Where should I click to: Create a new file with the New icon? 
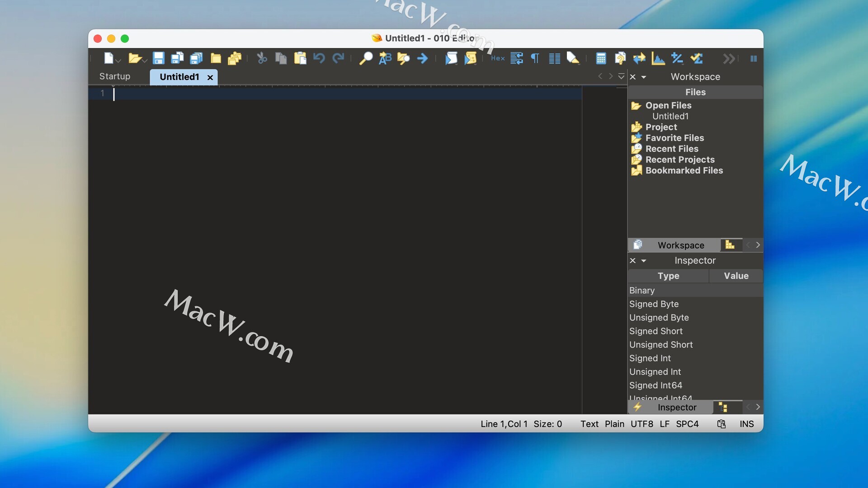click(108, 58)
